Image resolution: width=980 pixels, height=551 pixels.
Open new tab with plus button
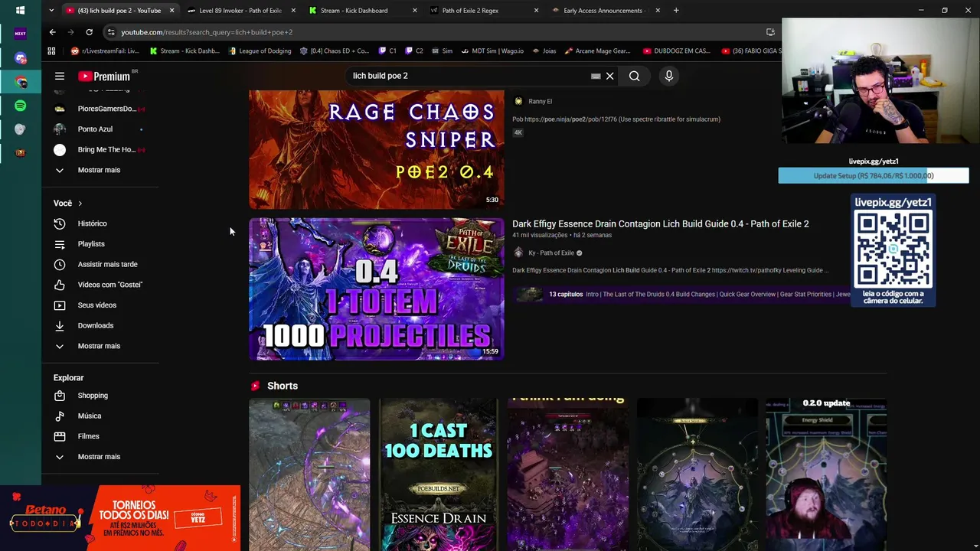676,11
